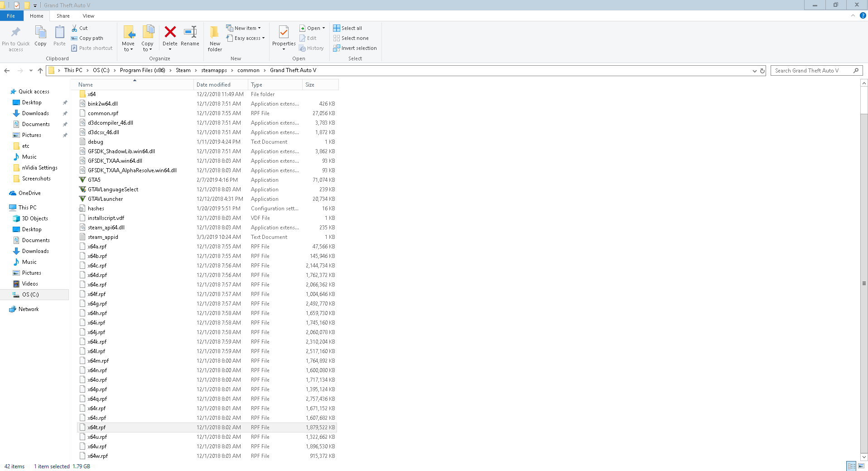The image size is (868, 471).
Task: Sort by the Date modified column
Action: coord(221,85)
